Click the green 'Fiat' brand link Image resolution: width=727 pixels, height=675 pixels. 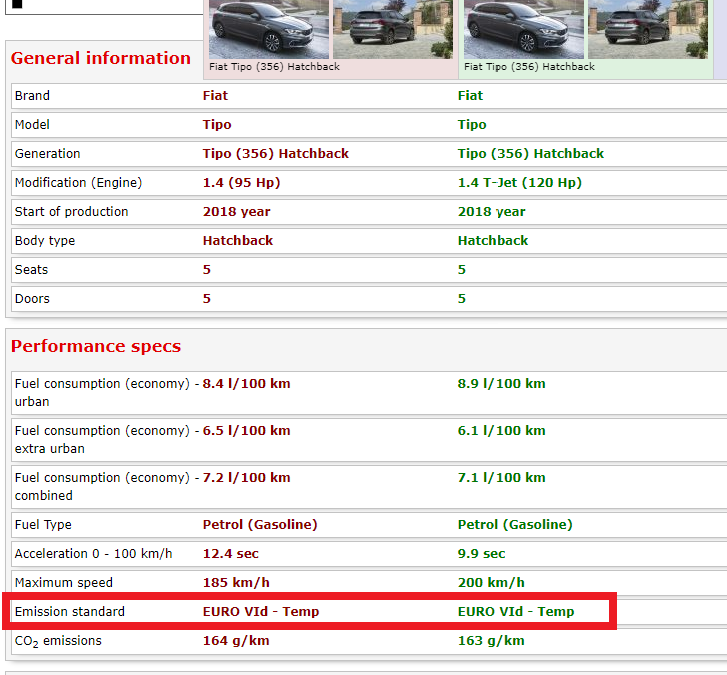(x=470, y=96)
